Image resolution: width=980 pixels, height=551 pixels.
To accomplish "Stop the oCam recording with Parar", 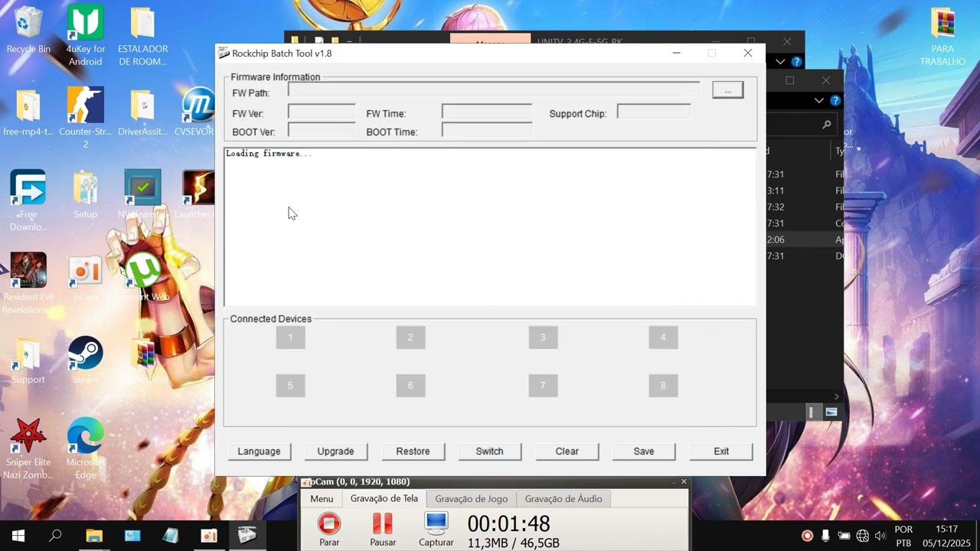I will 329,530.
